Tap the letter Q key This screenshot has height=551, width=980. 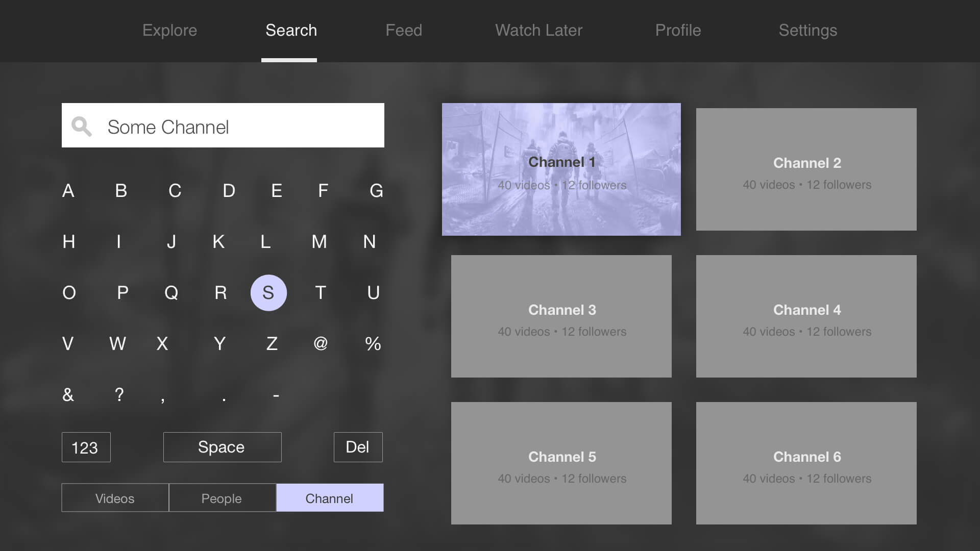(x=171, y=293)
